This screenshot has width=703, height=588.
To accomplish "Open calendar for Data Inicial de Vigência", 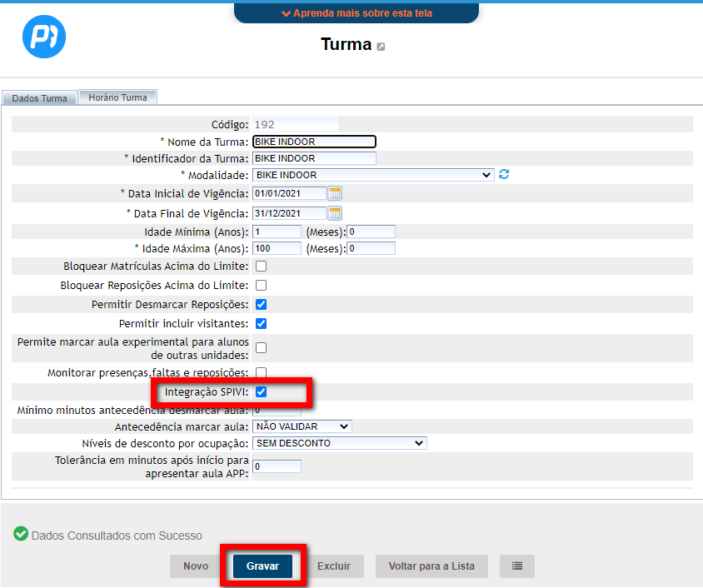I will pyautogui.click(x=335, y=193).
